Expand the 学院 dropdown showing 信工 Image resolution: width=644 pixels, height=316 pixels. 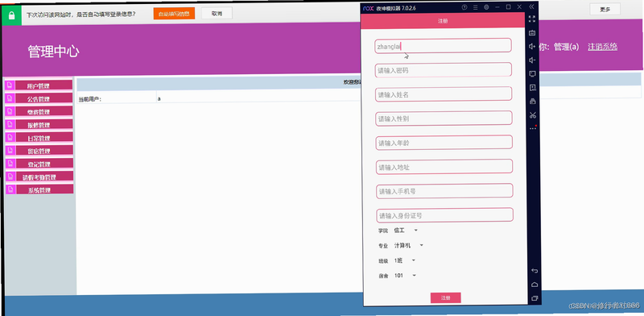click(x=406, y=231)
